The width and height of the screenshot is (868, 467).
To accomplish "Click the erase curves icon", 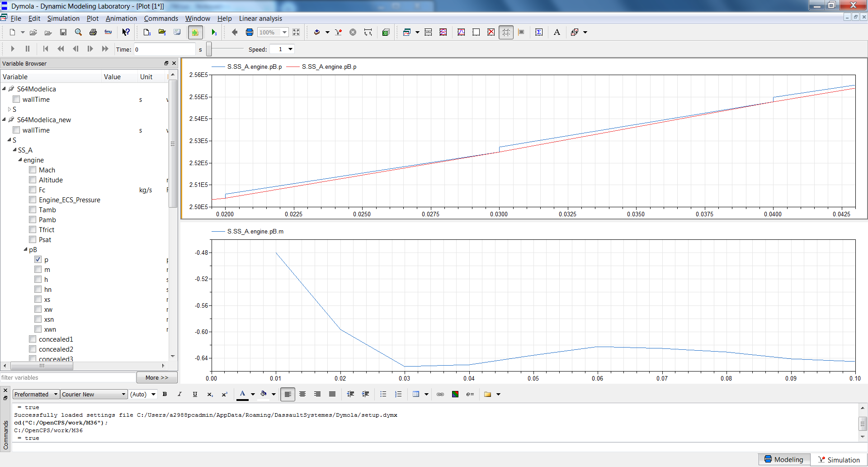I will pos(491,32).
